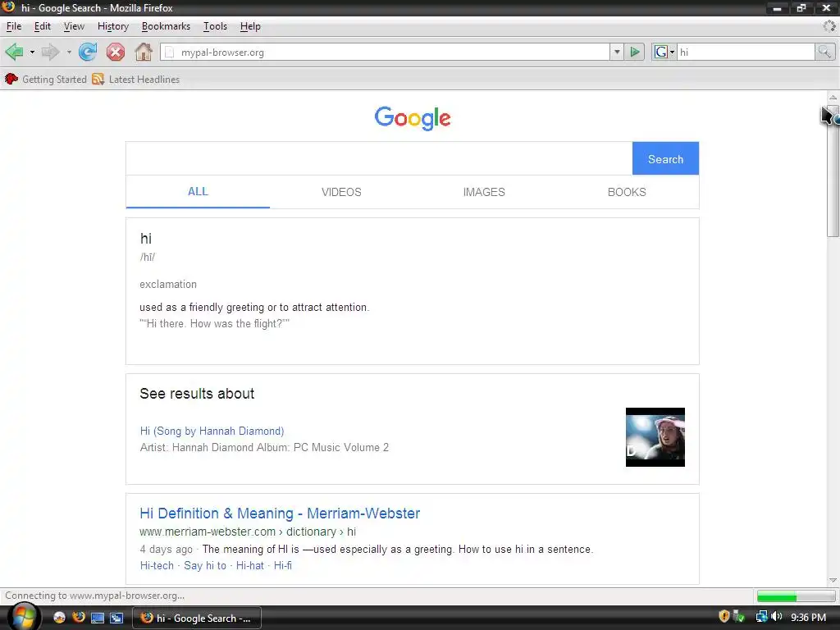Image resolution: width=840 pixels, height=630 pixels.
Task: Click the page loading progress bar
Action: click(795, 596)
